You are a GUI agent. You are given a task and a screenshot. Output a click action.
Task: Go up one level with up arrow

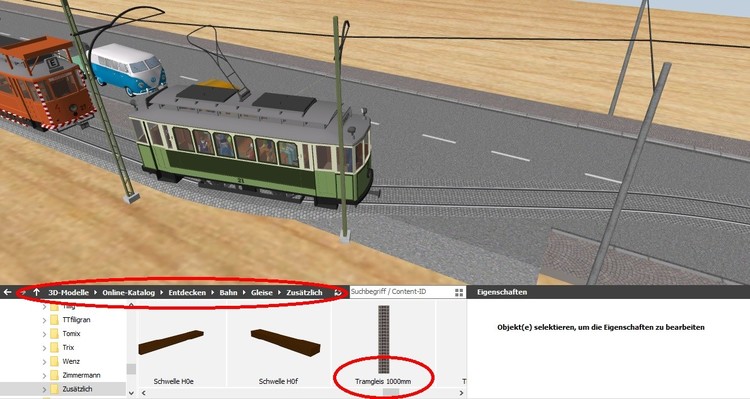[x=36, y=292]
